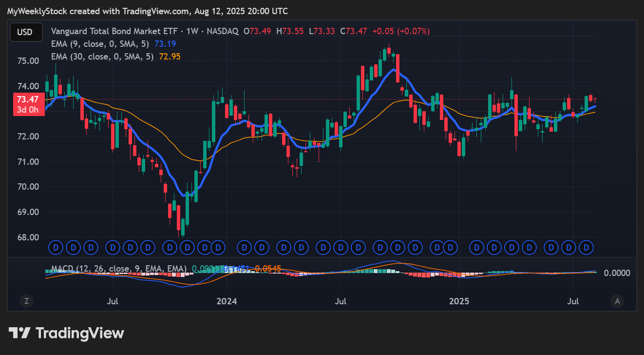
Task: Click the 3d 0h bar countdown
Action: pos(28,110)
